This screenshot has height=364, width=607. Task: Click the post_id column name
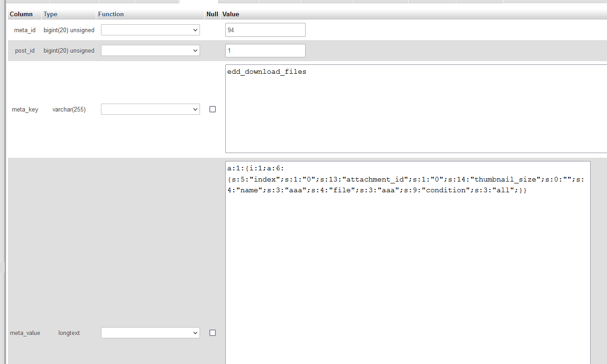(25, 50)
